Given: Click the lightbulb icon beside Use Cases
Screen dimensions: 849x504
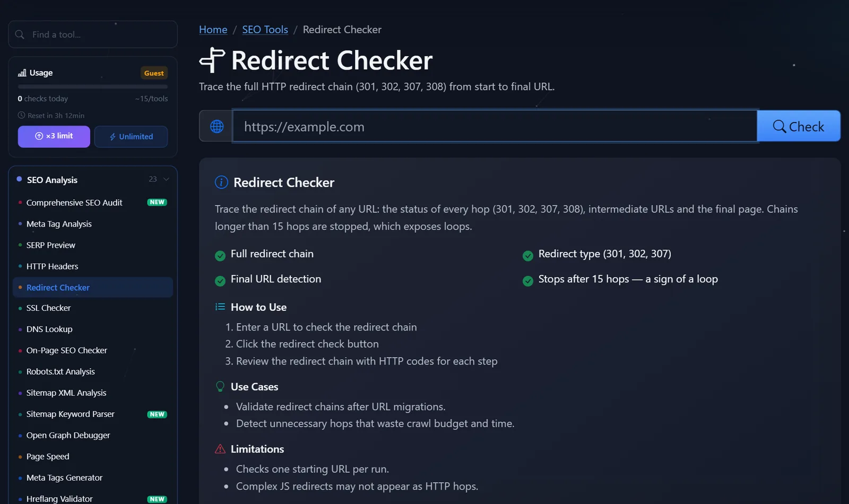Looking at the screenshot, I should click(x=220, y=387).
